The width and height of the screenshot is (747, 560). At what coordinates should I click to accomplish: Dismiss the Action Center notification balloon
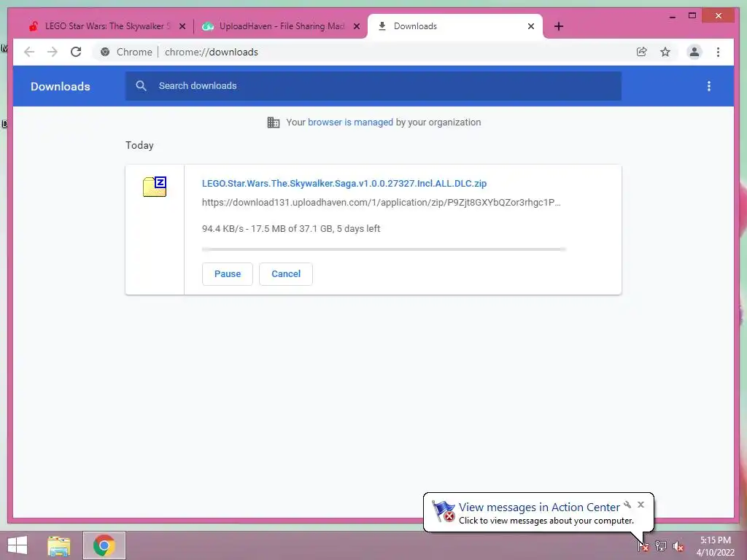click(x=640, y=505)
